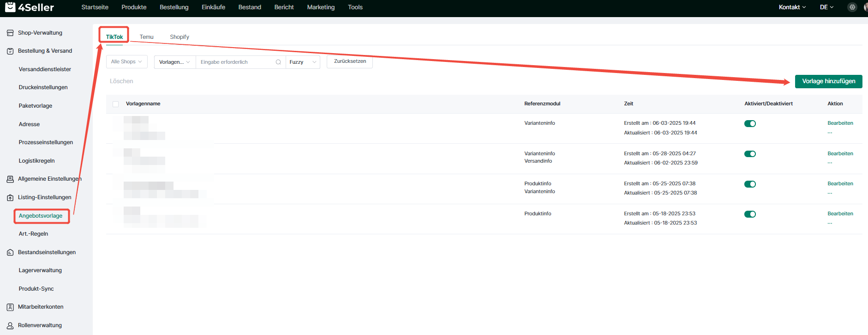The width and height of the screenshot is (868, 335).
Task: Click the Bestandseinstellungen warehouse icon
Action: (x=10, y=252)
